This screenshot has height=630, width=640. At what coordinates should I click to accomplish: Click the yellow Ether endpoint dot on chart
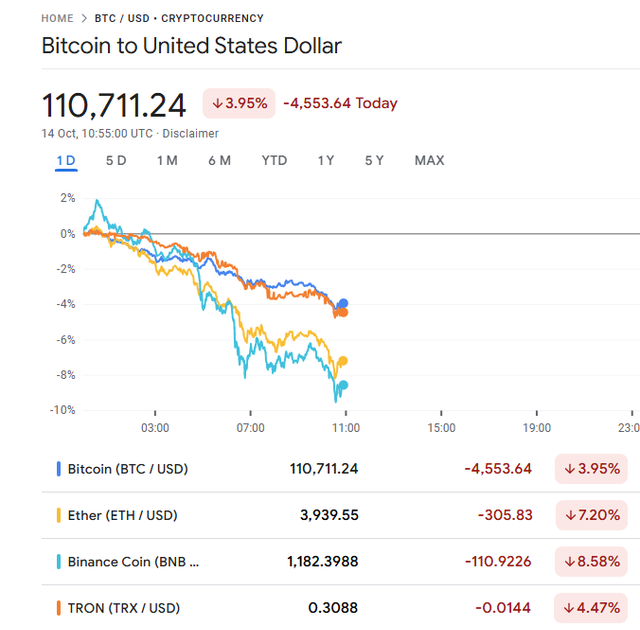(x=343, y=361)
